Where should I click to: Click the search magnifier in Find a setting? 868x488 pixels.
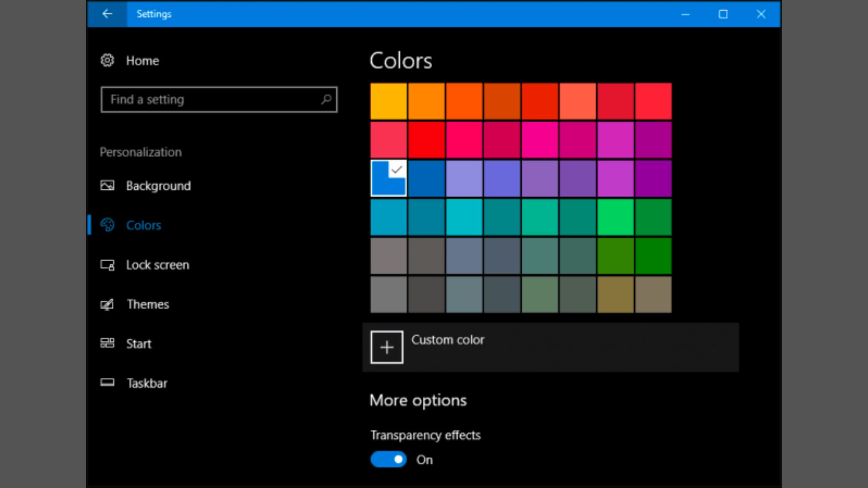tap(325, 99)
